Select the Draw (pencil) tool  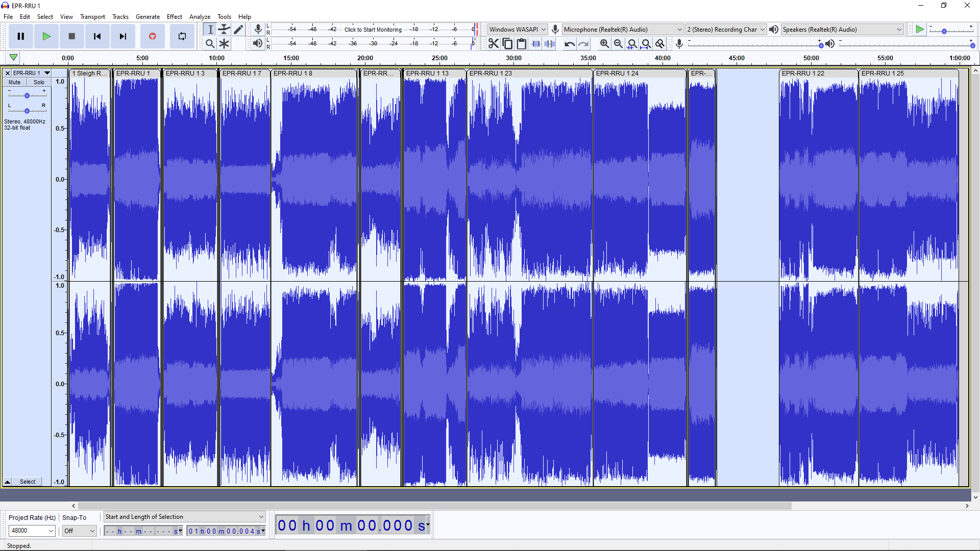[238, 30]
